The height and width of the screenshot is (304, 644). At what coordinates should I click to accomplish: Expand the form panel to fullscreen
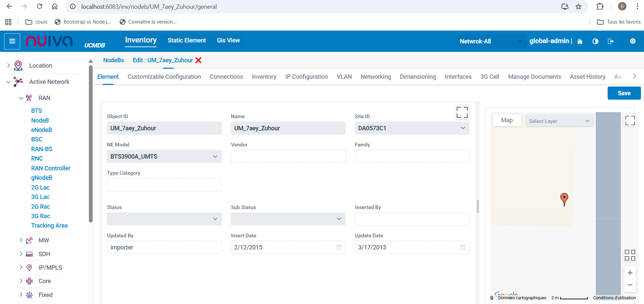[462, 112]
